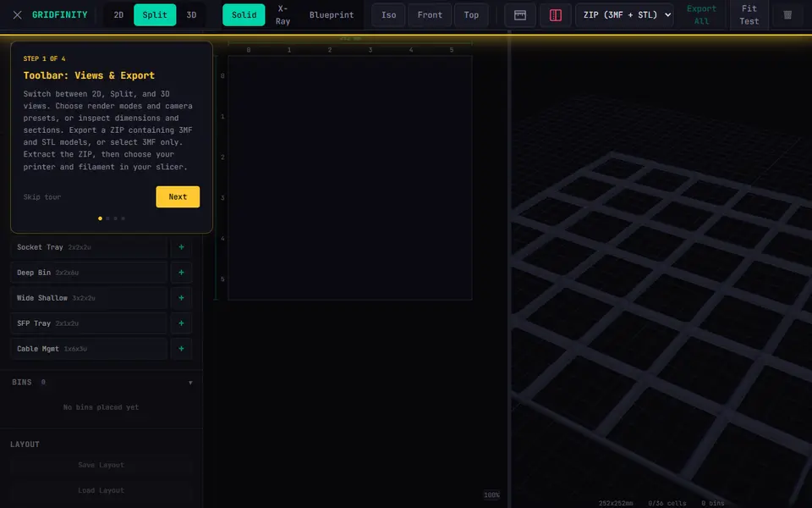Click the 3D baseplate grid viewport

click(661, 269)
